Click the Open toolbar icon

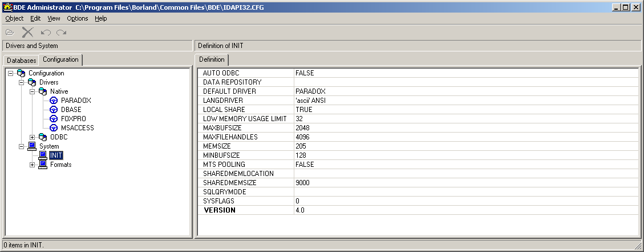pyautogui.click(x=10, y=32)
